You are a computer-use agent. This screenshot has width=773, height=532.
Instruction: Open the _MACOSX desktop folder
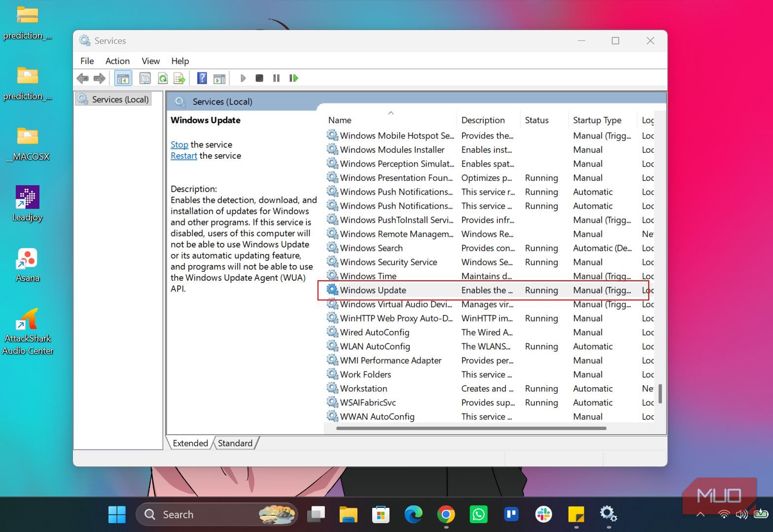point(28,143)
